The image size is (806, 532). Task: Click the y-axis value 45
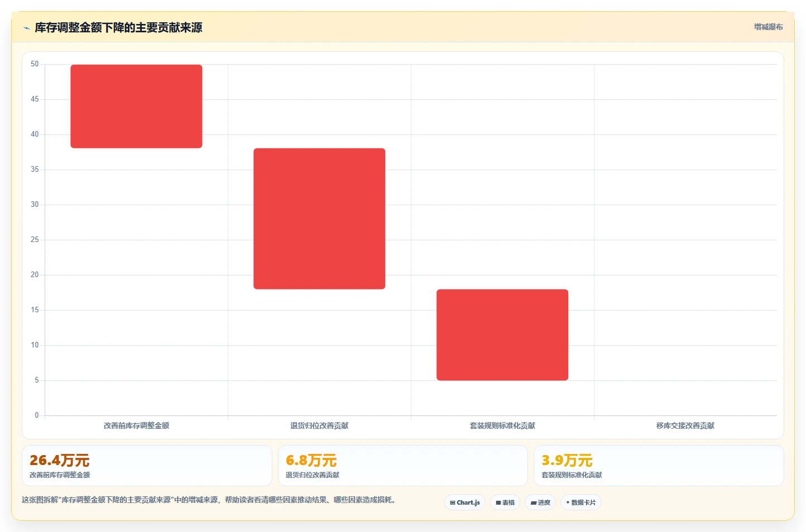click(x=35, y=99)
